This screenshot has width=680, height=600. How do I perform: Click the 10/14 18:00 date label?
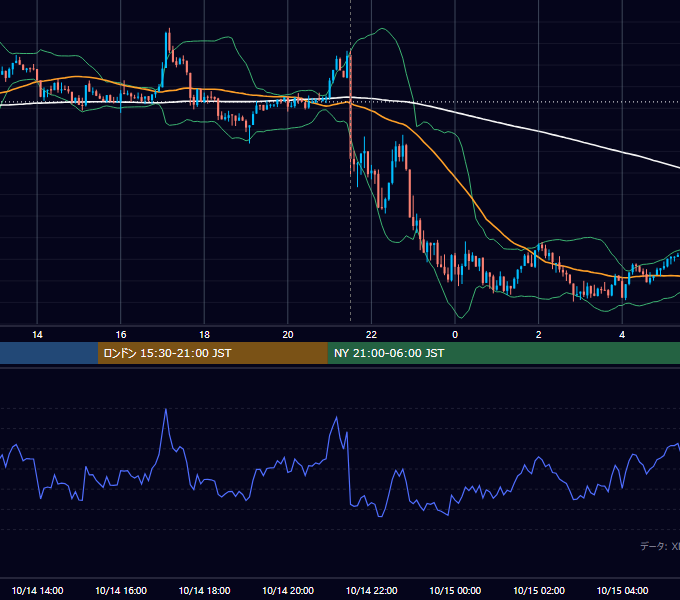[x=204, y=590]
